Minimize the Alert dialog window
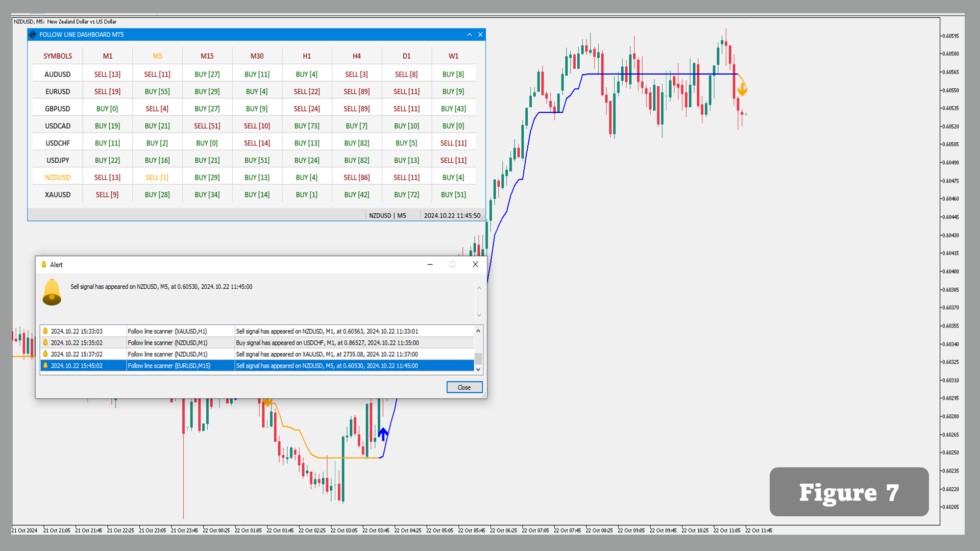Screen dimensions: 980x551 (430, 264)
